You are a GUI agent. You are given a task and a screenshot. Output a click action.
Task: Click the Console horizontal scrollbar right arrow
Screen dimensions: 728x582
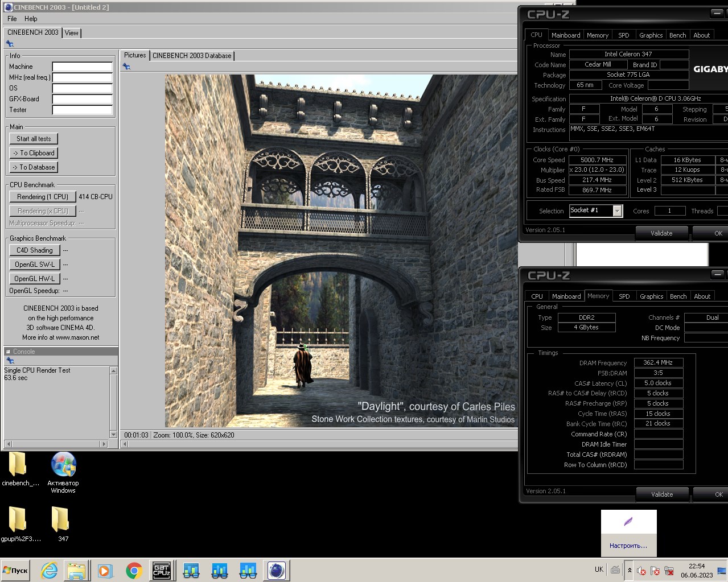[104, 443]
